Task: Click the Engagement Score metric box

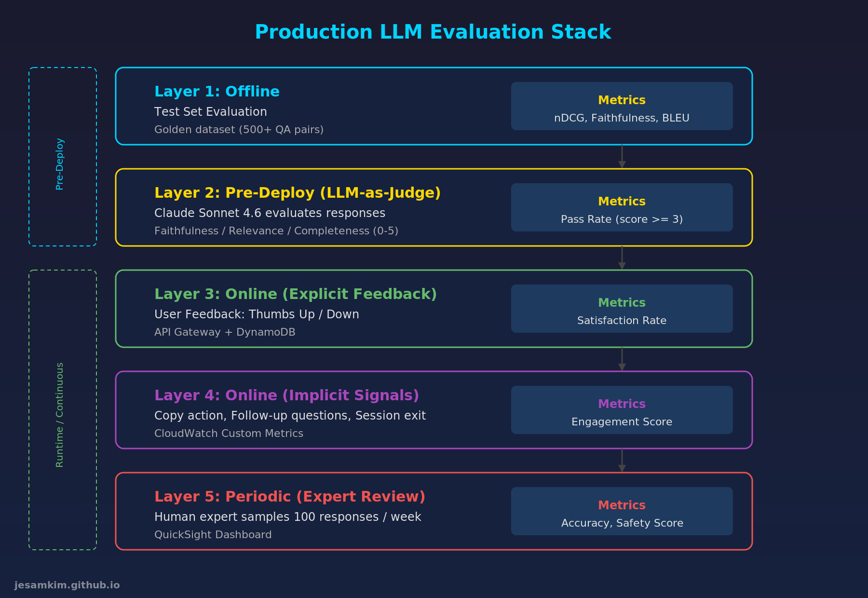Action: 622,410
